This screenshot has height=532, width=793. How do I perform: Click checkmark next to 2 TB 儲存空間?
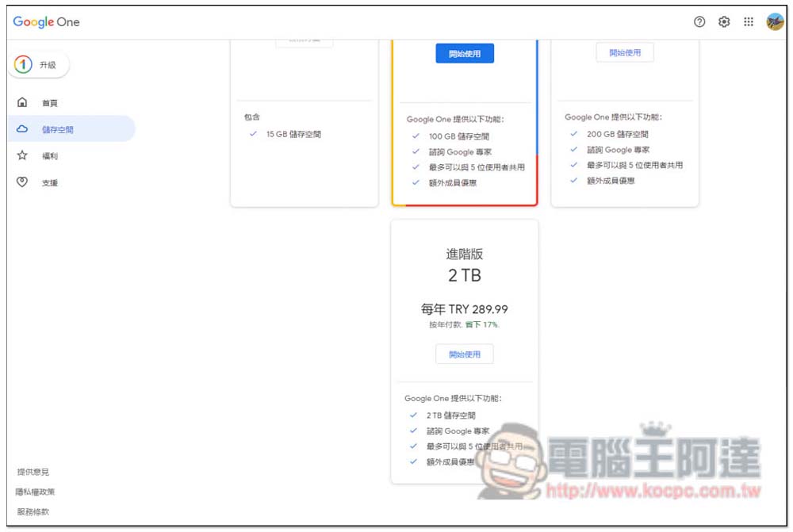click(x=412, y=415)
